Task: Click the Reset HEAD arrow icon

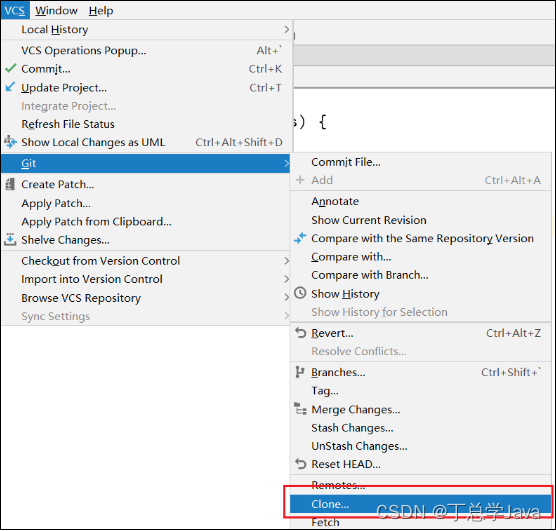Action: [300, 464]
